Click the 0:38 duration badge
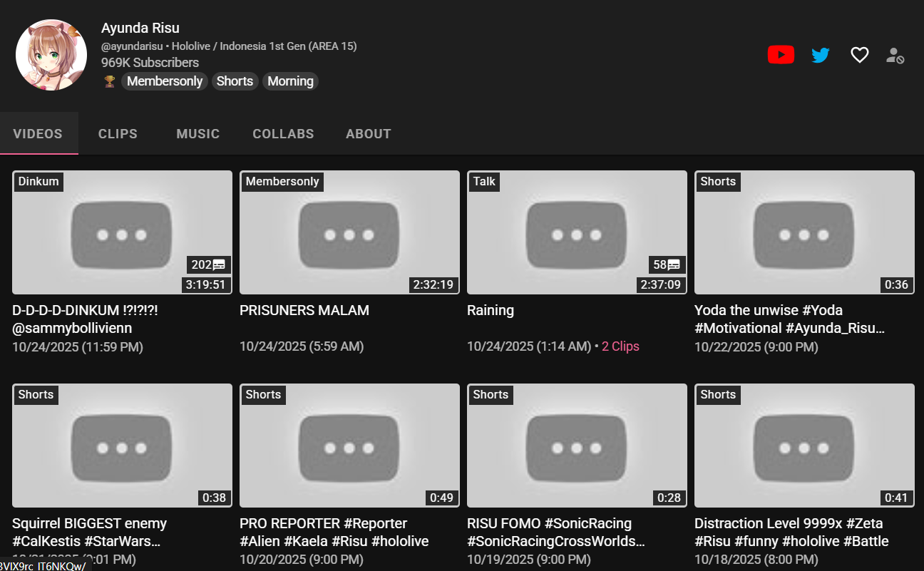The image size is (924, 571). (x=214, y=498)
